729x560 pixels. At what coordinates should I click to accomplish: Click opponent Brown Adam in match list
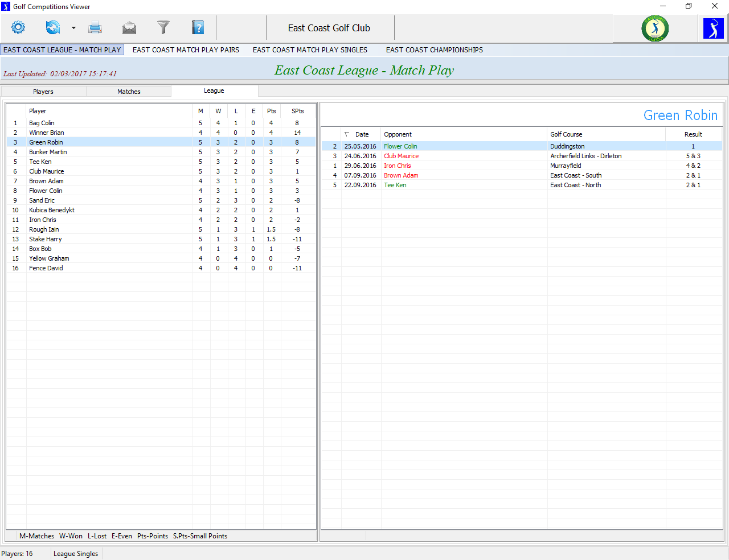coord(401,175)
